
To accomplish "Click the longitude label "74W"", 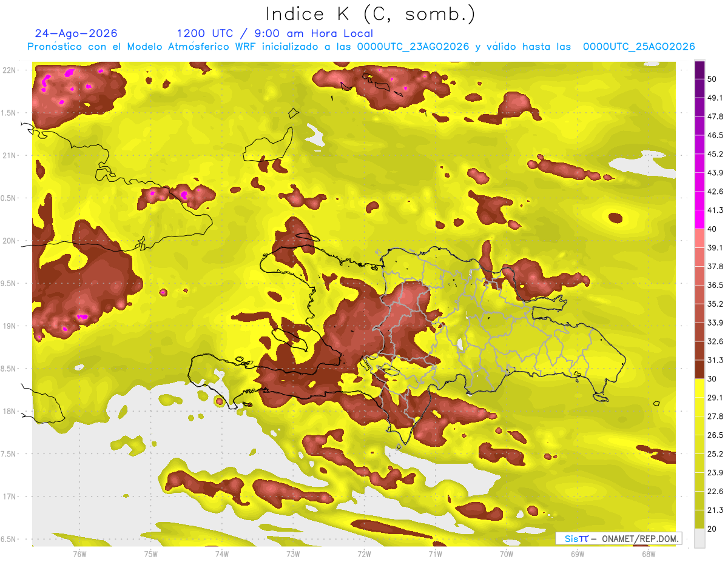I will [221, 554].
